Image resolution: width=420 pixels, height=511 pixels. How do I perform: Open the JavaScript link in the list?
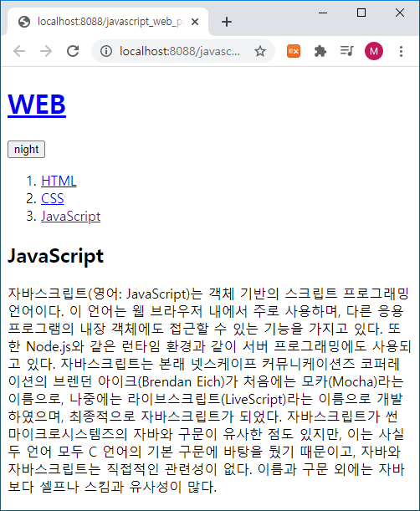pyautogui.click(x=71, y=216)
